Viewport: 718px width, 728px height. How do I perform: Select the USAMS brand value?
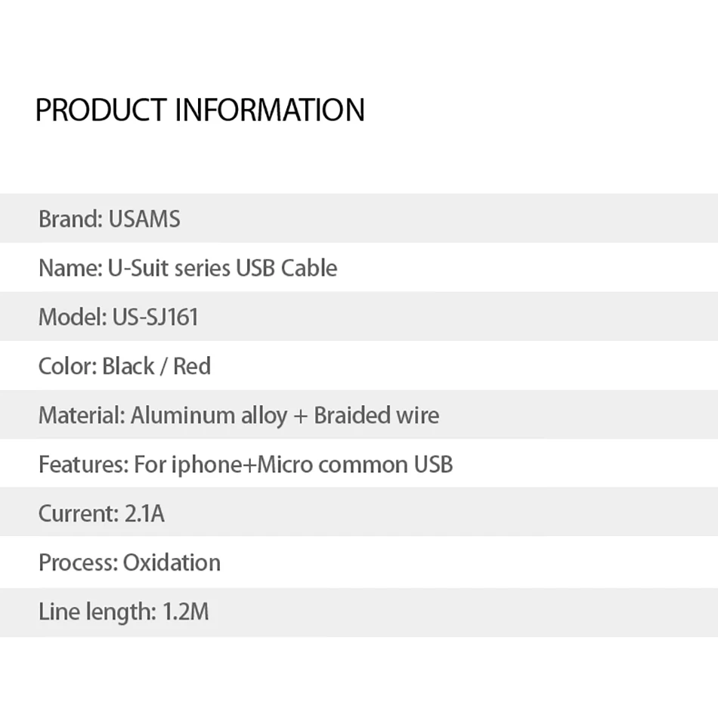(x=144, y=219)
